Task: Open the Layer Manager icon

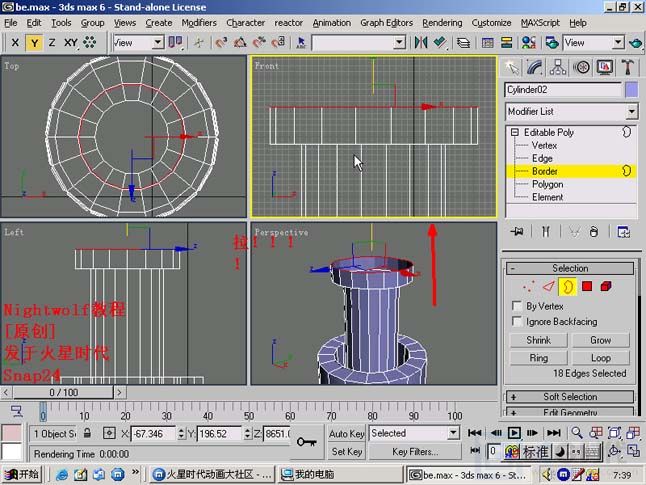Action: point(463,42)
